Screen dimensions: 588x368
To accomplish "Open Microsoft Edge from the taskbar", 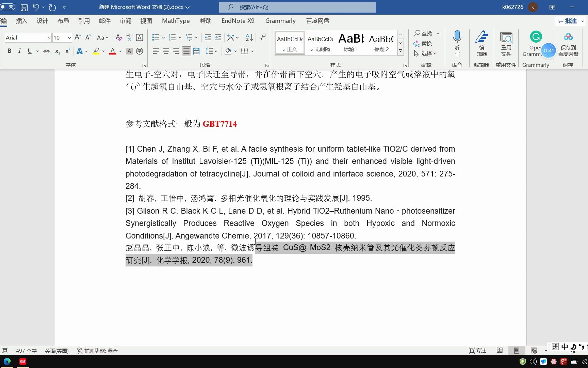I will coord(7,362).
